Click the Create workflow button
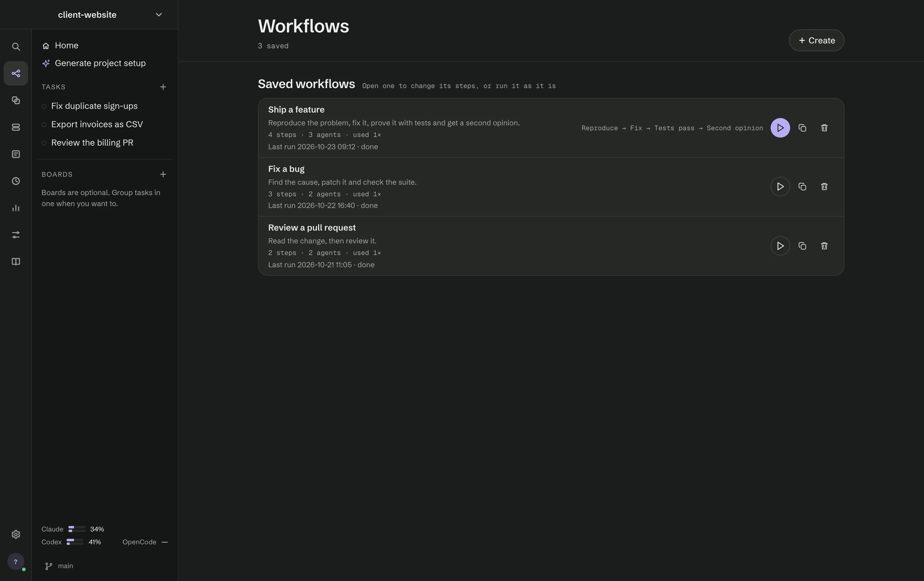The image size is (924, 581). [x=816, y=40]
